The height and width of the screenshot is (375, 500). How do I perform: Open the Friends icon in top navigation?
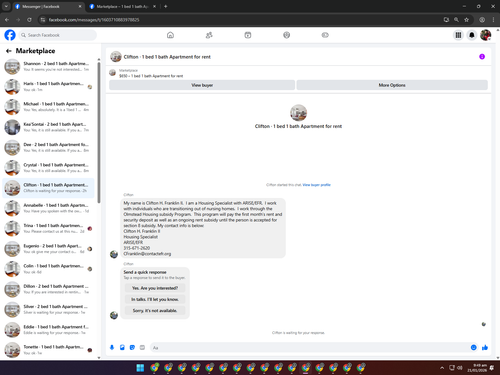(209, 35)
